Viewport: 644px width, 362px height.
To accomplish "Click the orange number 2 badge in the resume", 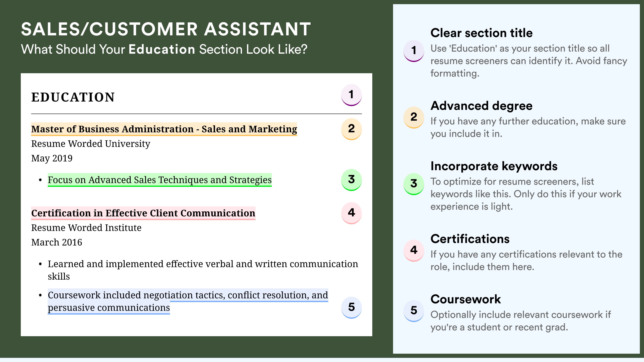I will coord(351,129).
